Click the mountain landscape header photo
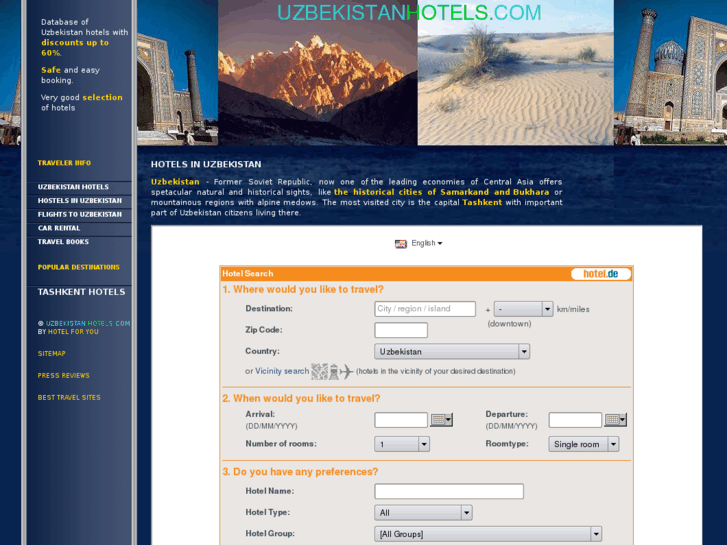This screenshot has width=727, height=545. tap(318, 73)
